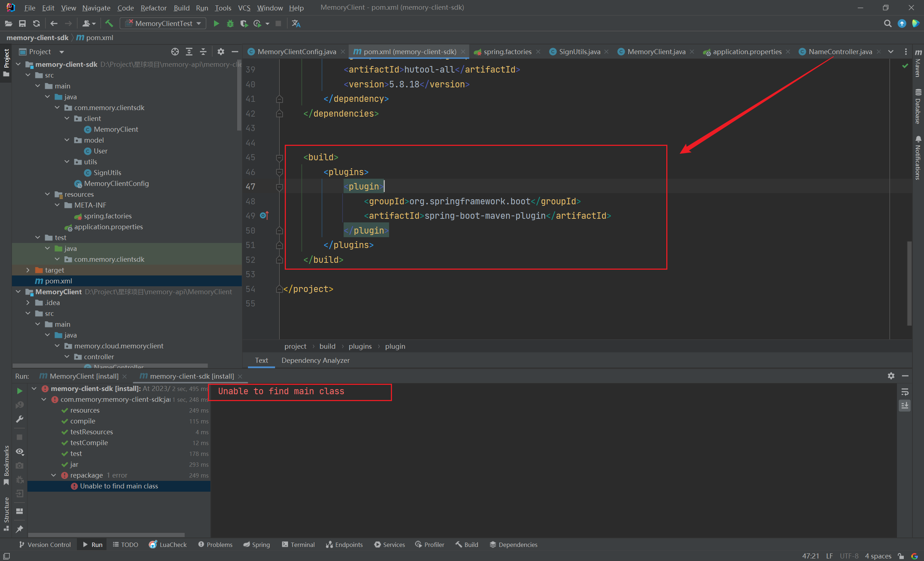924x561 pixels.
Task: Hide the Project panel minus icon
Action: (235, 52)
